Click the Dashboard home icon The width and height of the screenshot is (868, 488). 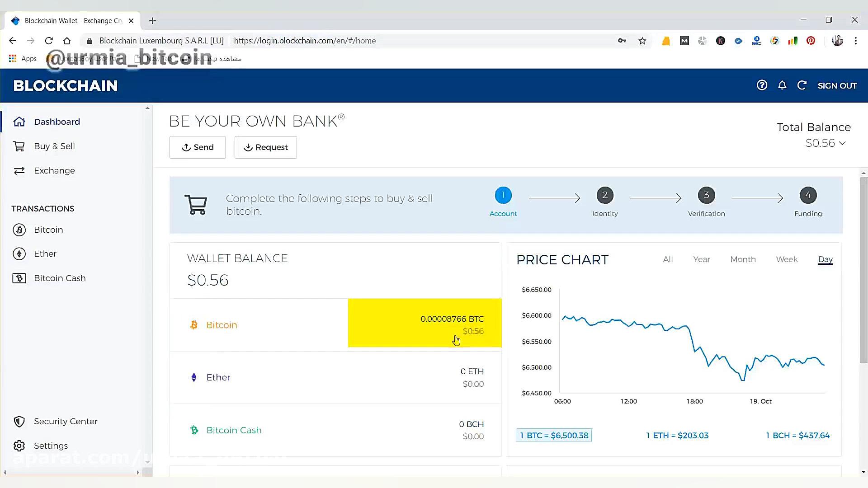tap(19, 122)
